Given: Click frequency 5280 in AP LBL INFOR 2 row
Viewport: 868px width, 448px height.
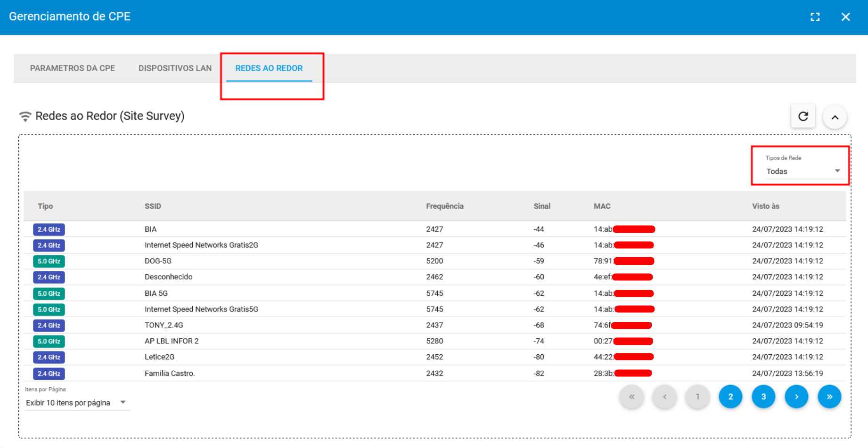Looking at the screenshot, I should (x=434, y=341).
